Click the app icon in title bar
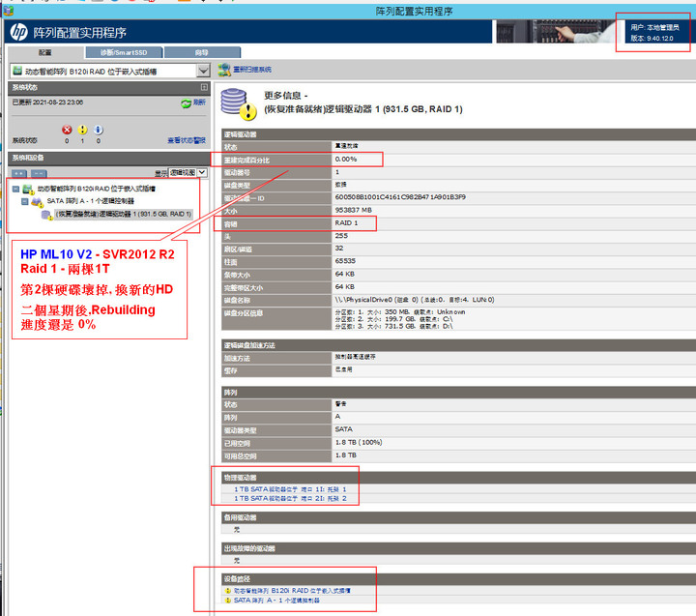 [9, 11]
